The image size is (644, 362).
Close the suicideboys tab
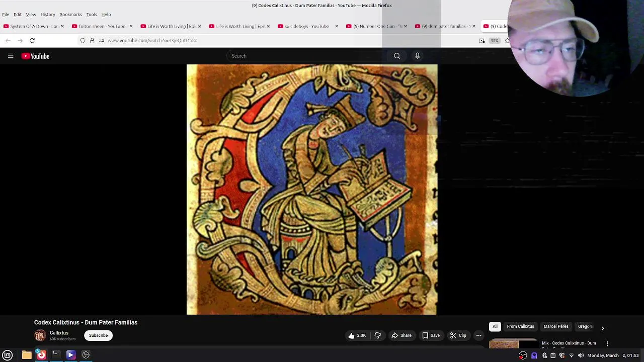pyautogui.click(x=337, y=26)
